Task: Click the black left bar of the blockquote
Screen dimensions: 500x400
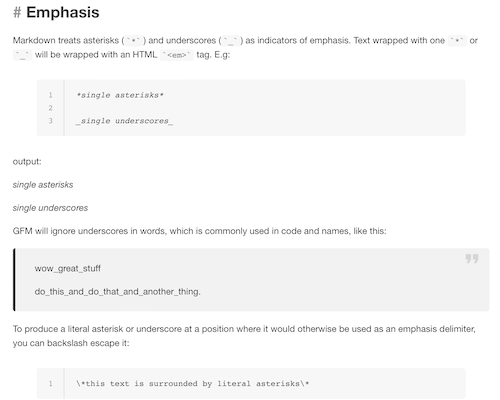Action: pos(14,280)
